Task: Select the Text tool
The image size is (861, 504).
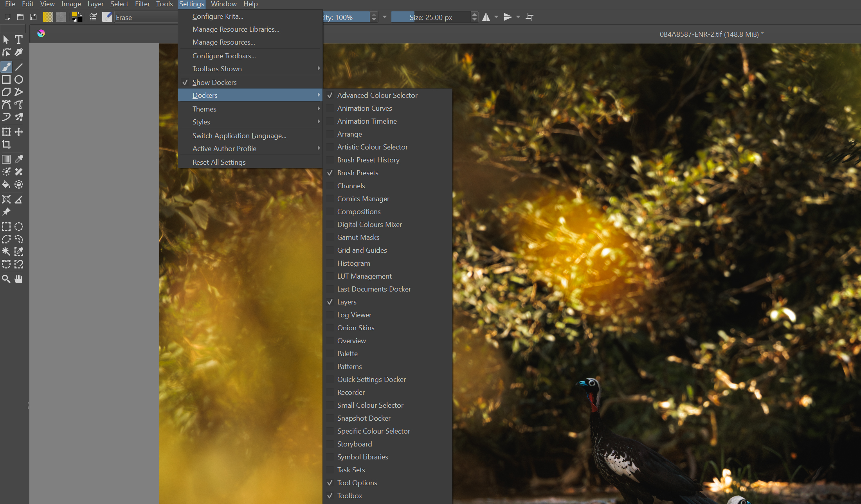Action: click(x=18, y=40)
